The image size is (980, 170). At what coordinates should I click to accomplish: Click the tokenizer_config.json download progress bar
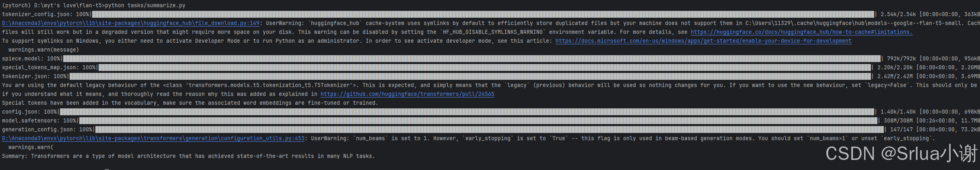point(483,15)
